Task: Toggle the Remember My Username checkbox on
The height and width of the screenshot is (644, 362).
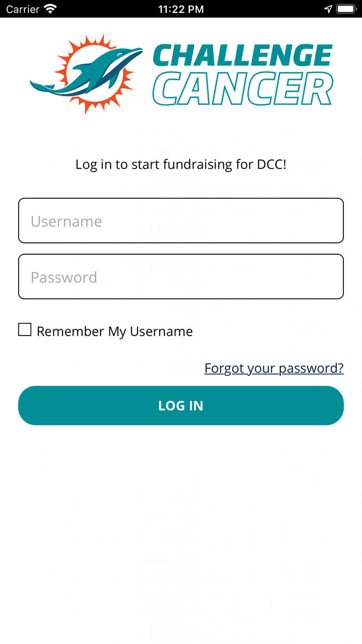Action: pos(24,329)
